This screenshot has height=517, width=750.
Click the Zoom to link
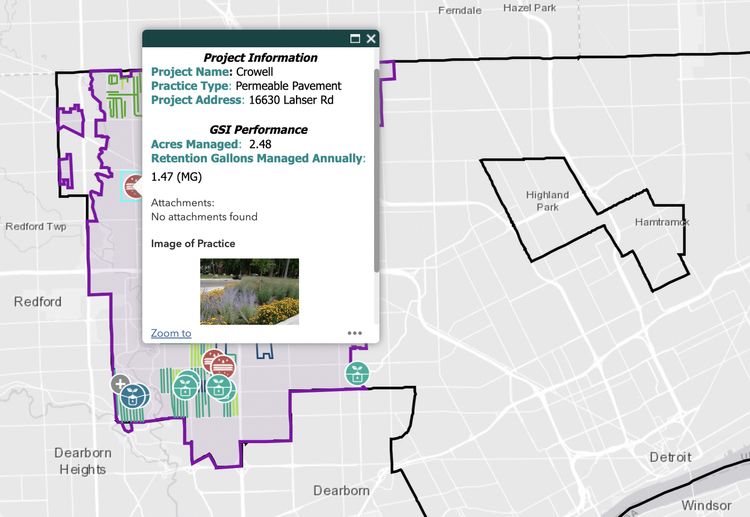tap(171, 333)
